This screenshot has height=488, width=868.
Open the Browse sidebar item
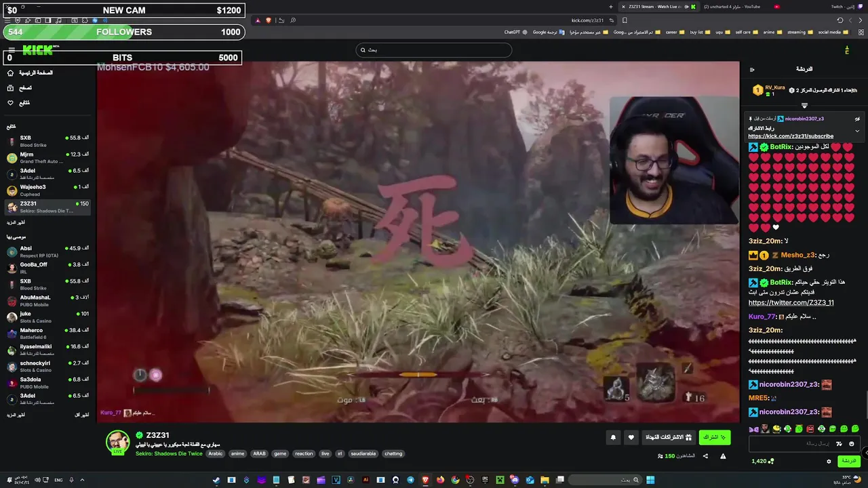(20, 87)
